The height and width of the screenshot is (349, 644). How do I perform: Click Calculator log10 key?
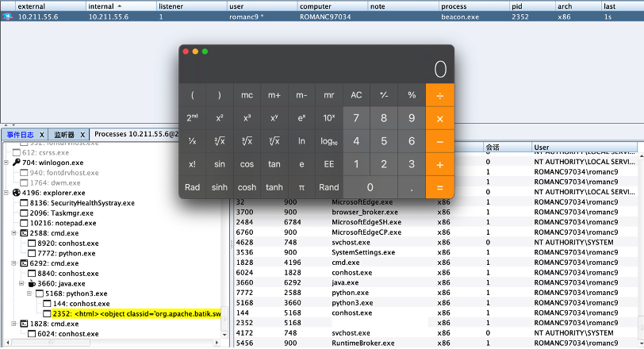329,141
